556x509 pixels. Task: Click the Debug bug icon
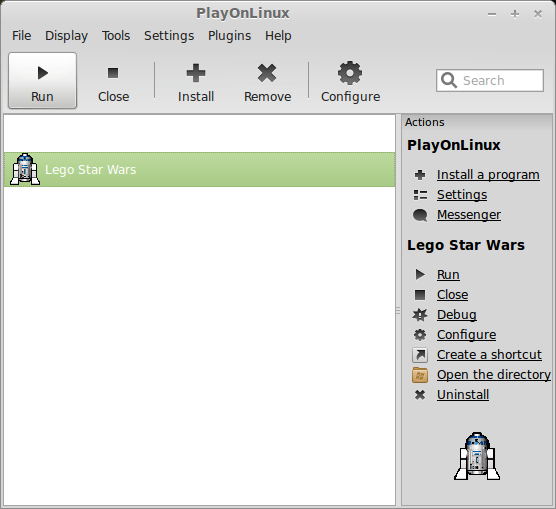(420, 315)
